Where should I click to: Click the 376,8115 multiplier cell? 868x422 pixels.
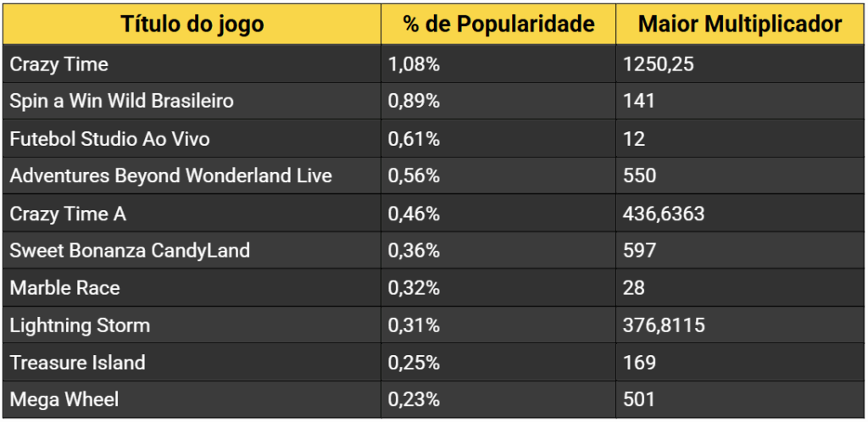point(663,325)
